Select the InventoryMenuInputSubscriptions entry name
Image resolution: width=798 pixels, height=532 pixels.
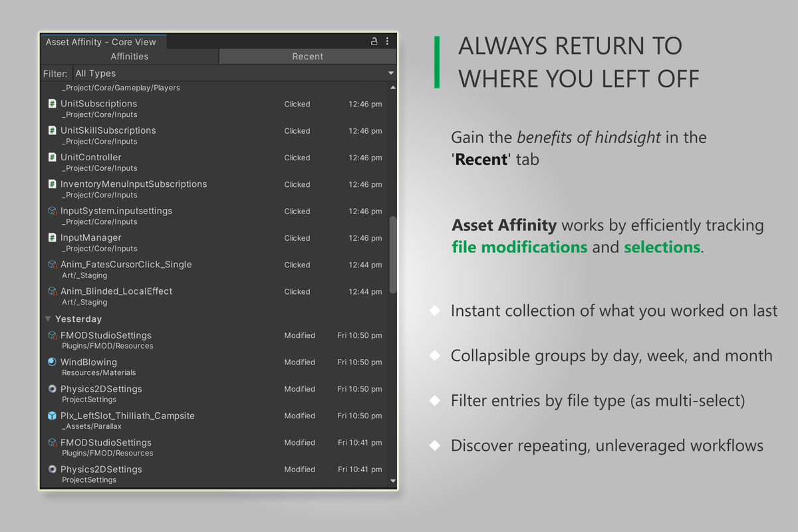pos(134,184)
